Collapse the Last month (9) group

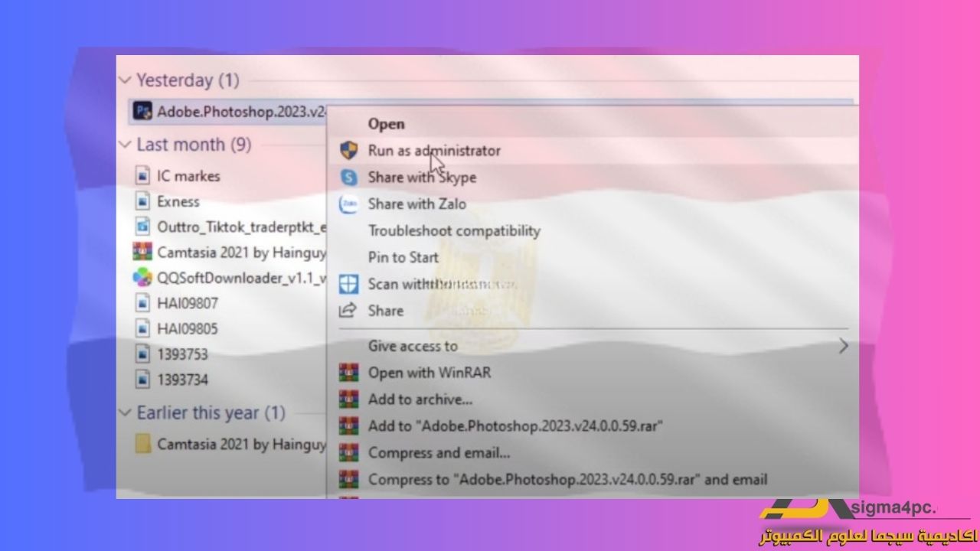tap(126, 144)
